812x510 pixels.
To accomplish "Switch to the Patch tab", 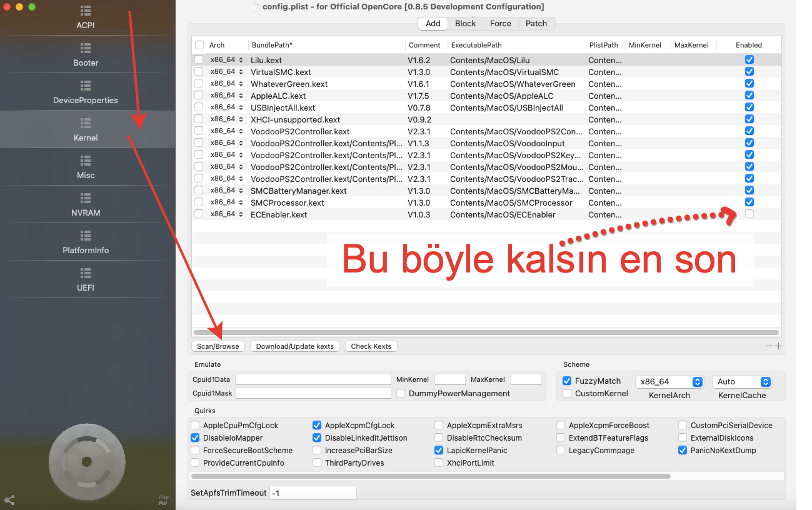I will click(536, 24).
